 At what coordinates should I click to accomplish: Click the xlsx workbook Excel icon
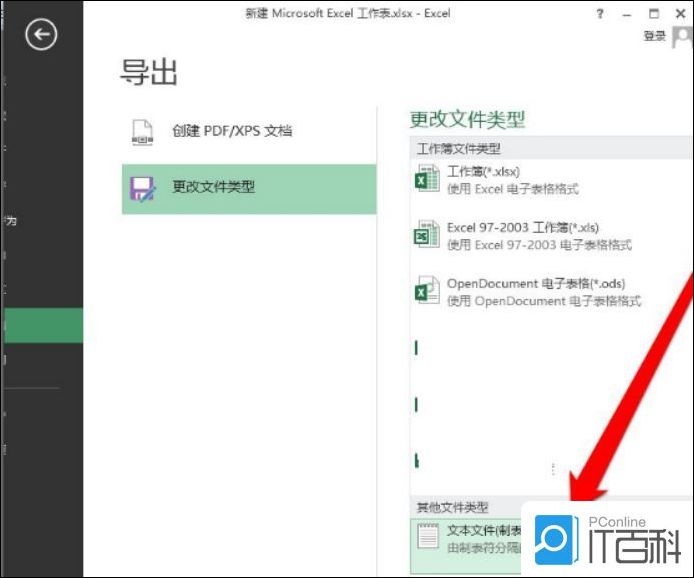coord(427,179)
